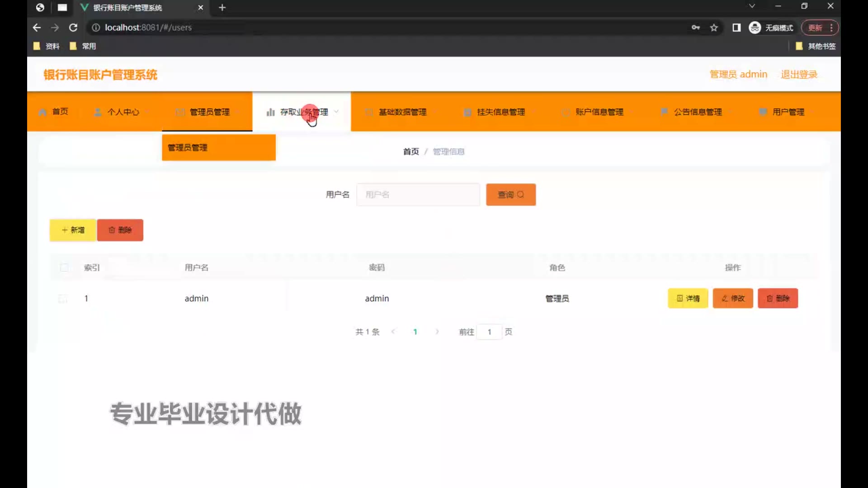Click the saved passwords key icon
The height and width of the screenshot is (488, 868).
696,28
